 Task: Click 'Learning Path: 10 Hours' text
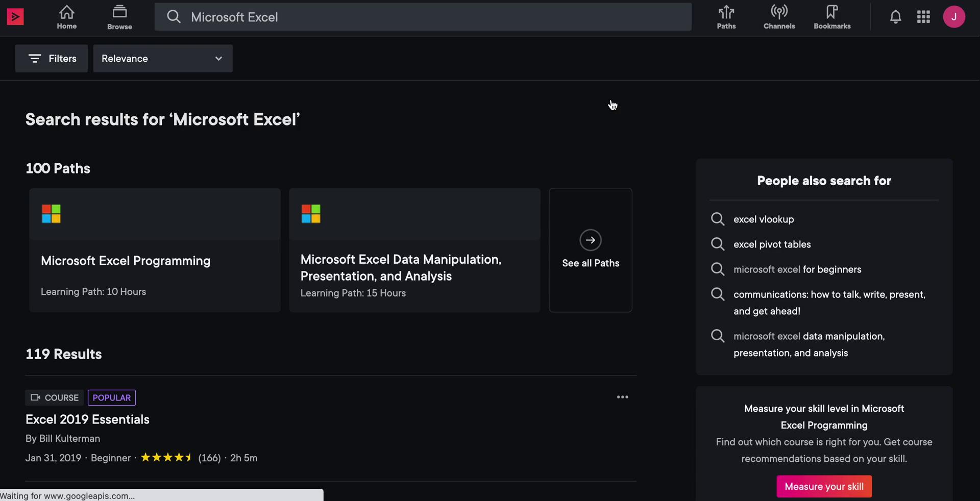point(93,292)
